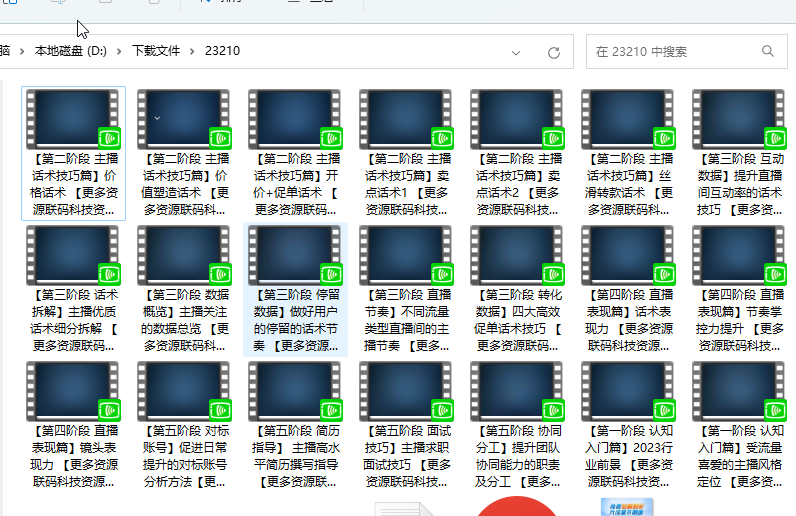Expand the chevron after 下载文件 breadcrumb

click(192, 51)
